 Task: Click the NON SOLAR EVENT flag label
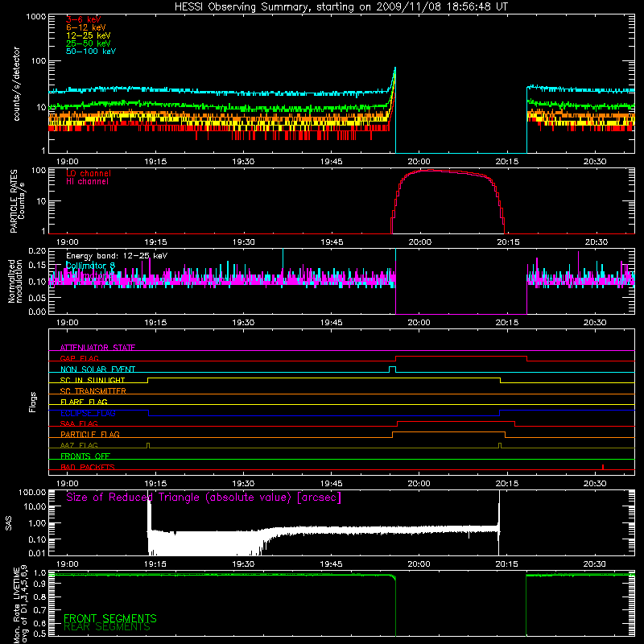coord(97,369)
